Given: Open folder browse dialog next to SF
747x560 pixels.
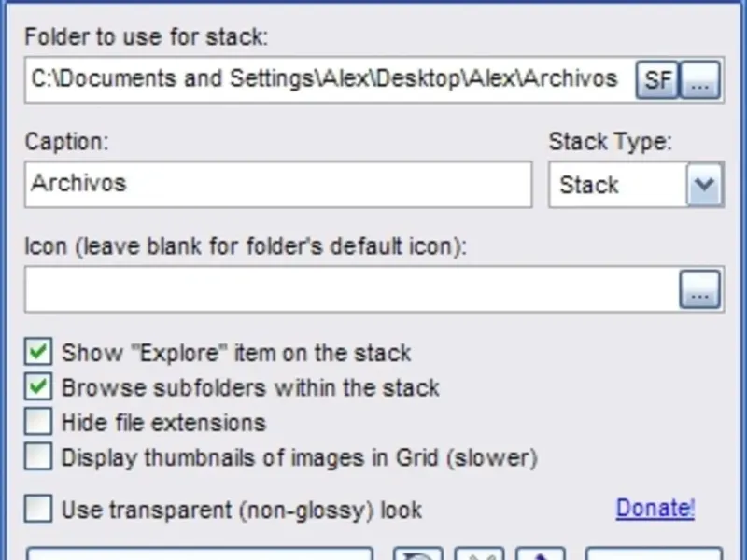Looking at the screenshot, I should click(699, 79).
